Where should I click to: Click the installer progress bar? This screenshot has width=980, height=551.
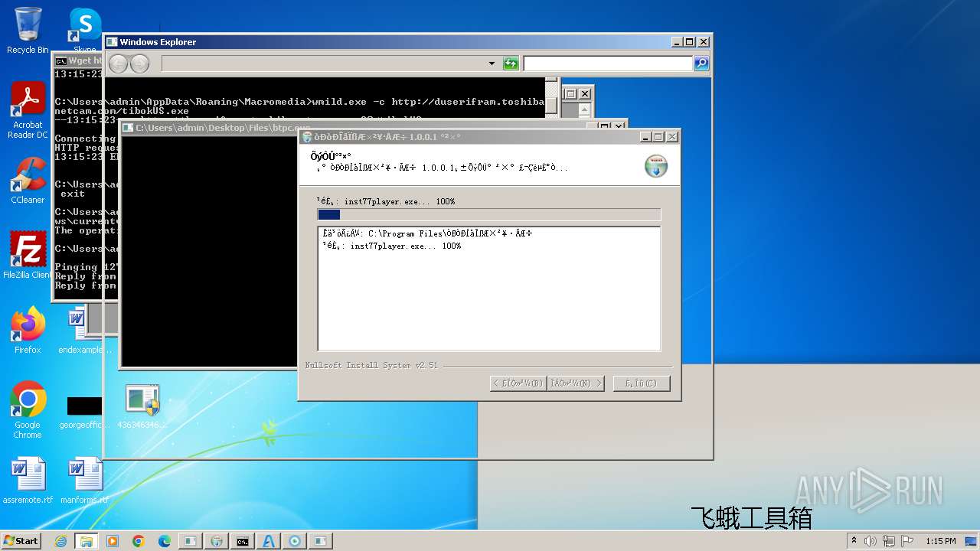[x=488, y=215]
